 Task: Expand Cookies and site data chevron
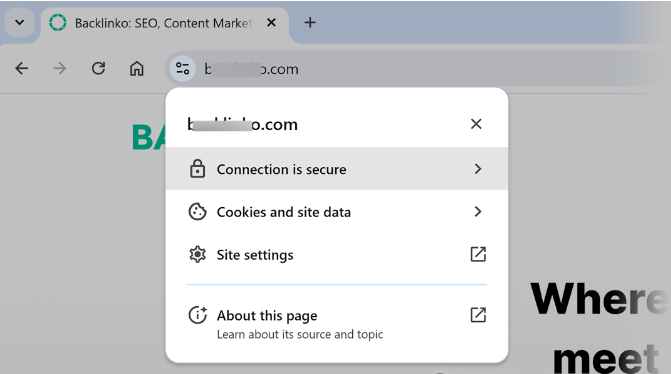[x=478, y=211]
